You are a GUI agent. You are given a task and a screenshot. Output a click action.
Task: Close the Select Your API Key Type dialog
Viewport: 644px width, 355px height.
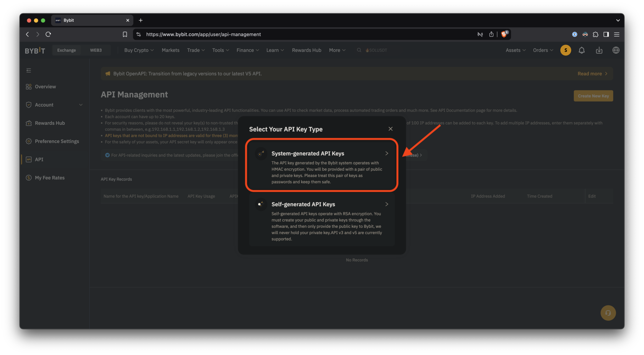pyautogui.click(x=390, y=129)
